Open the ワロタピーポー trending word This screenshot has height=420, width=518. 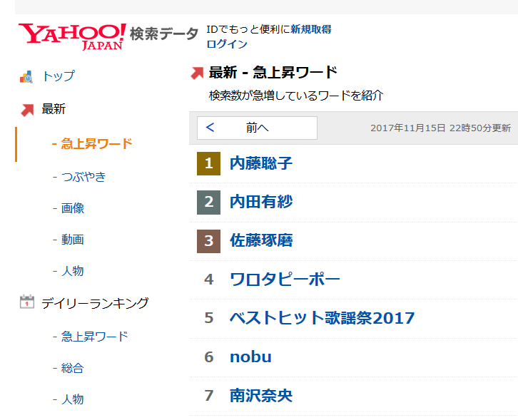coord(285,280)
